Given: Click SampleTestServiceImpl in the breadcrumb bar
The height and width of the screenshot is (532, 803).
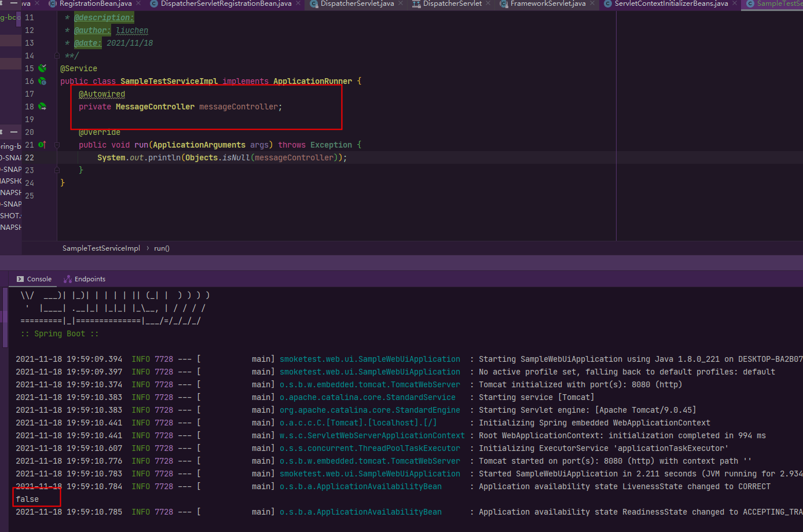Looking at the screenshot, I should (101, 248).
